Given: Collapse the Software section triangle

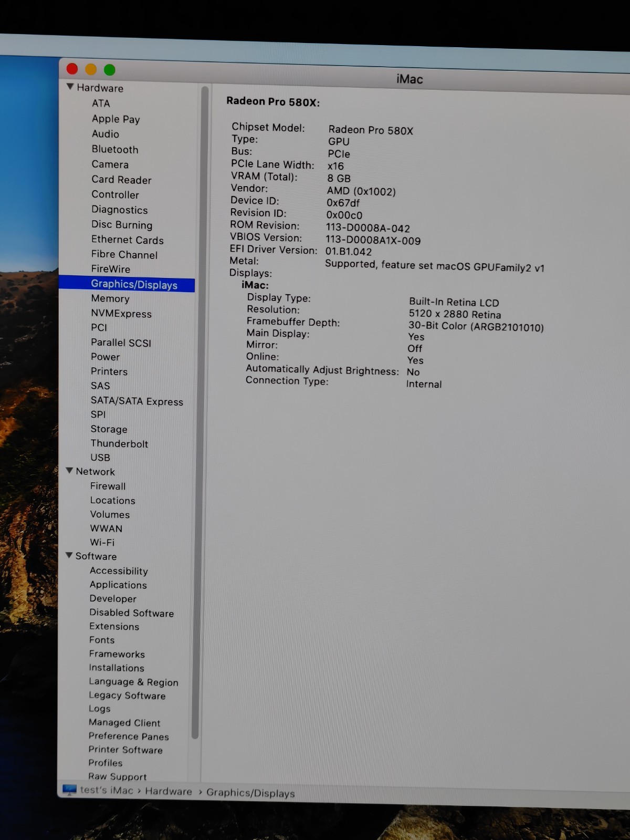Looking at the screenshot, I should coord(69,555).
